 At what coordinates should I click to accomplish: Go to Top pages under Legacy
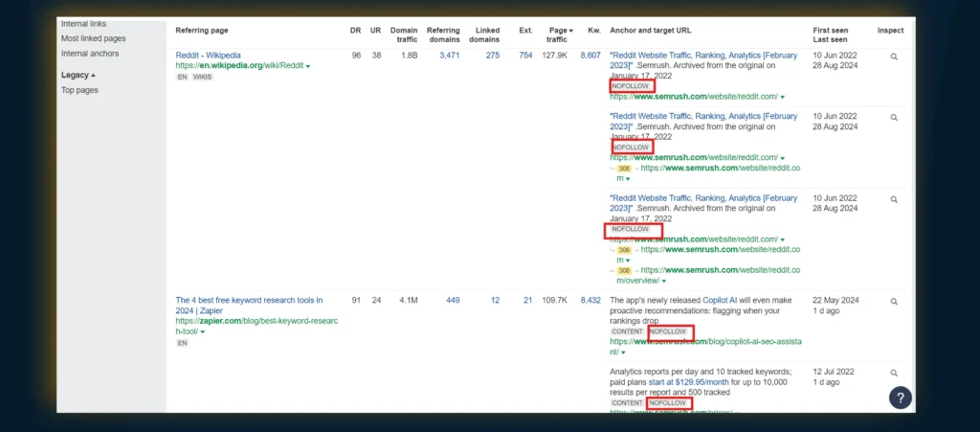click(79, 90)
